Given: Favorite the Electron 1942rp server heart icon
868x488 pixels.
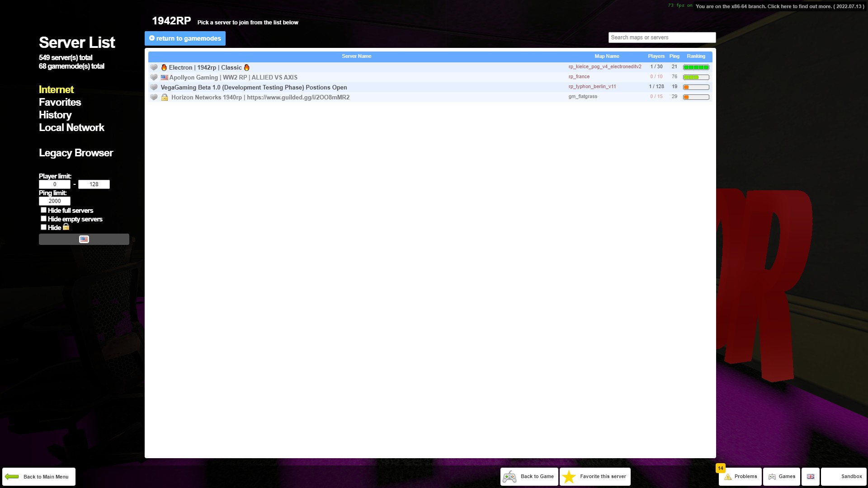Looking at the screenshot, I should 154,67.
